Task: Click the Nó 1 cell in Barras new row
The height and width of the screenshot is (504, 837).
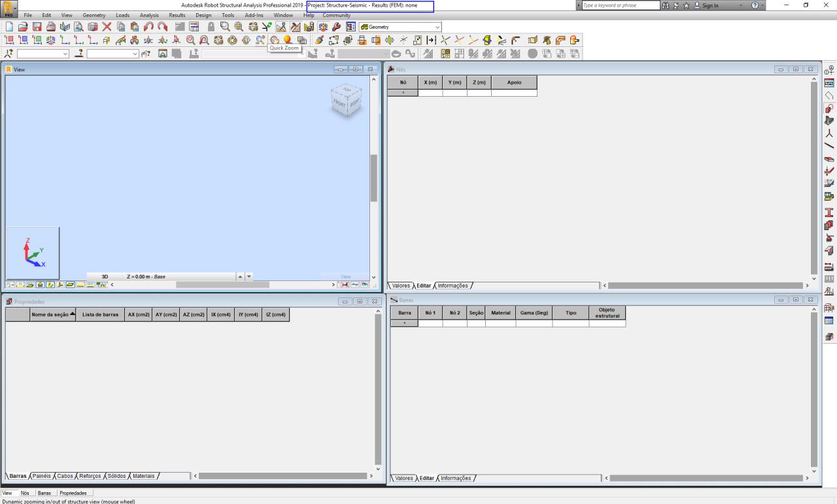Action: point(430,324)
